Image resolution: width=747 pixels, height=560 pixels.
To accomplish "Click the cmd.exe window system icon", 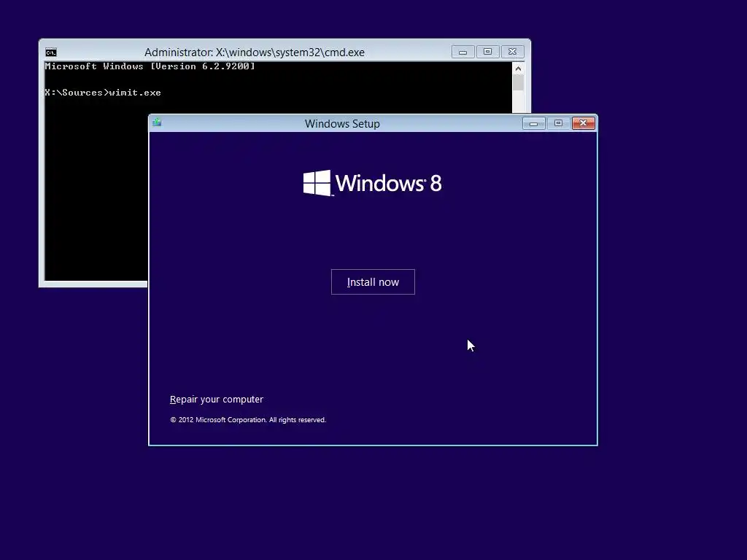I will (x=51, y=52).
